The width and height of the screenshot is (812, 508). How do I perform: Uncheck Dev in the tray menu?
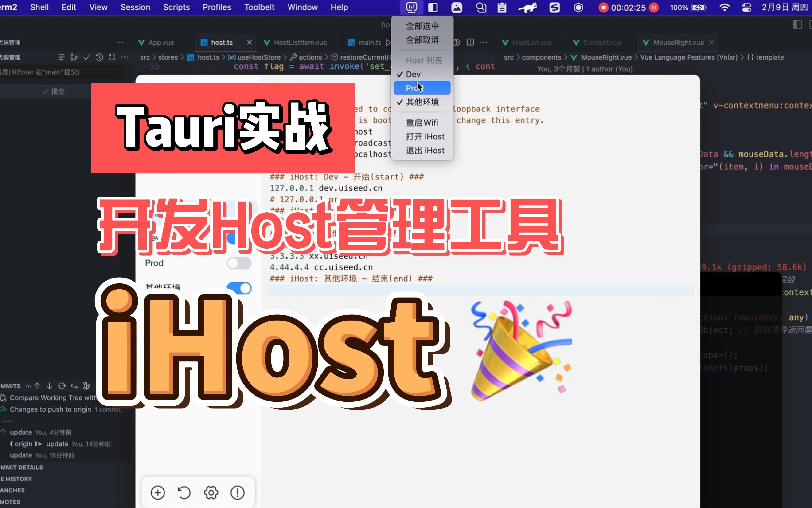point(422,74)
